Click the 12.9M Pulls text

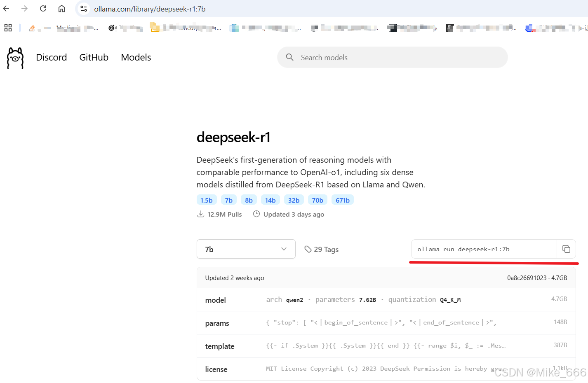225,214
